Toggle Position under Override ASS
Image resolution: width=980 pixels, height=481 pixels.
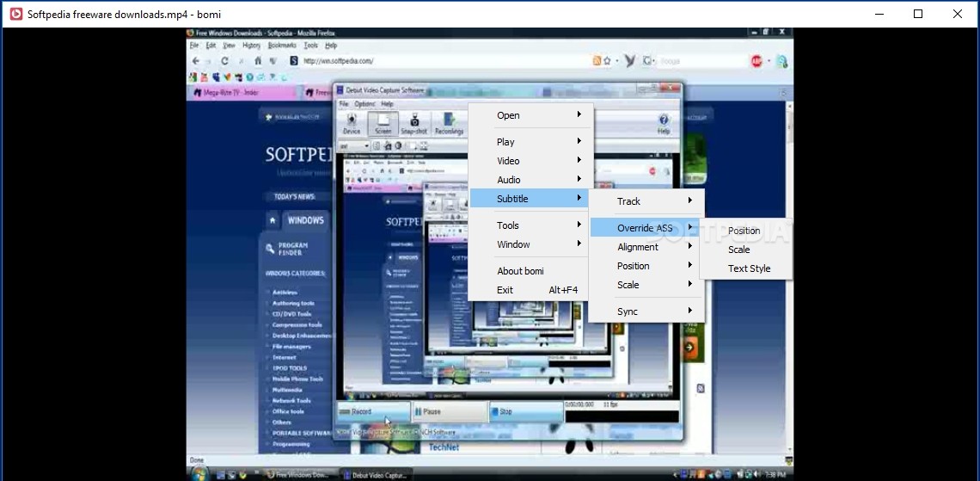click(746, 231)
